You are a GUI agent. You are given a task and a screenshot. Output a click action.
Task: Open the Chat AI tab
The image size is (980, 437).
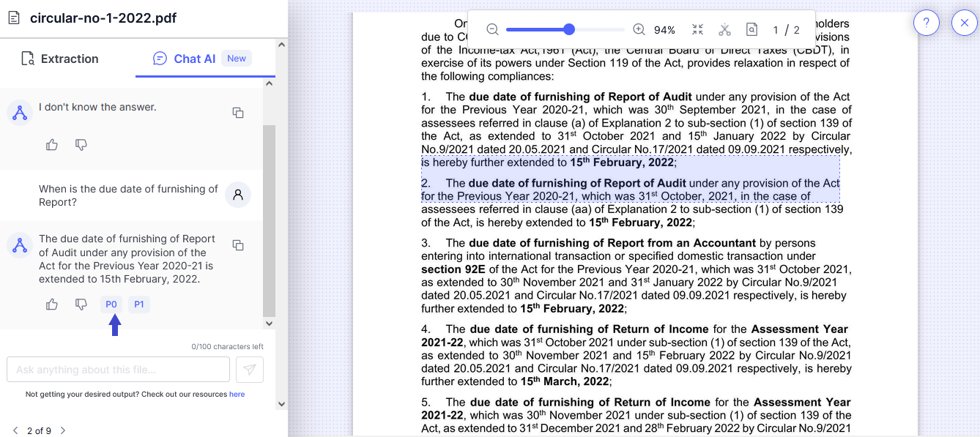(x=201, y=59)
